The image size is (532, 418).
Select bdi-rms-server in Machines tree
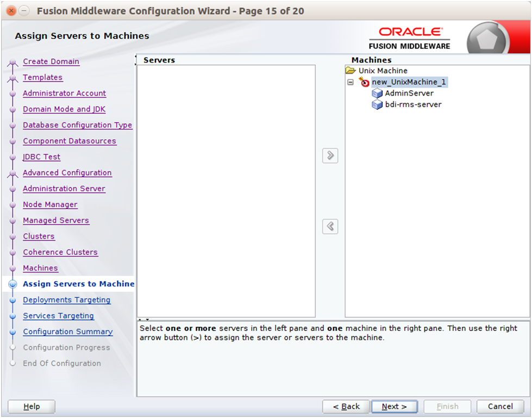(x=413, y=104)
